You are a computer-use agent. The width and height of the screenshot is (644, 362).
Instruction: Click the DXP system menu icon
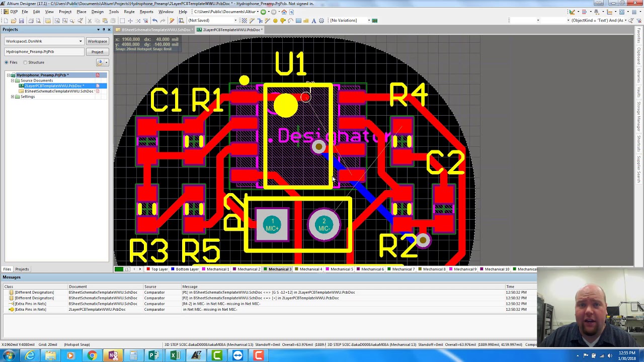11,12
